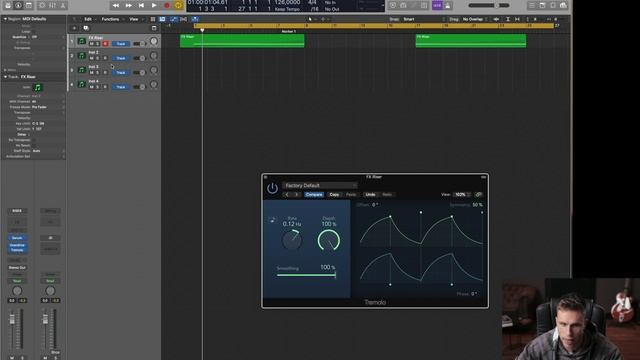This screenshot has height=360, width=640.
Task: Fast forward the transport
Action: click(129, 5)
